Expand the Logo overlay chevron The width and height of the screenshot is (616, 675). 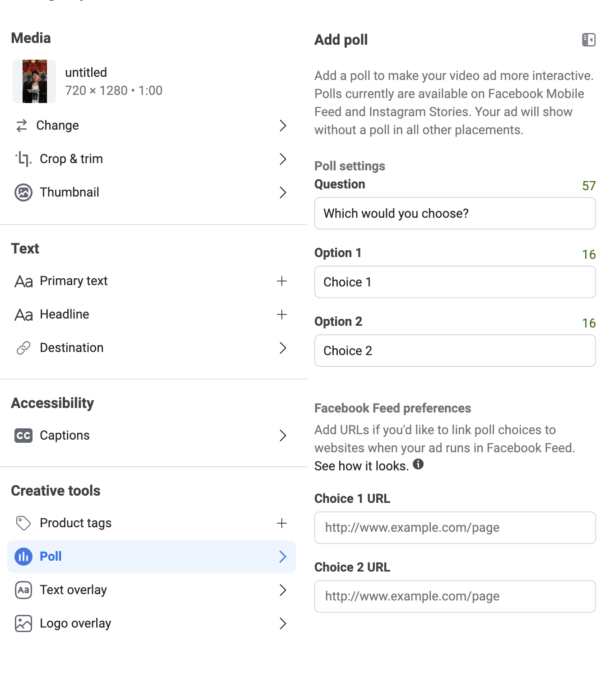pos(283,623)
